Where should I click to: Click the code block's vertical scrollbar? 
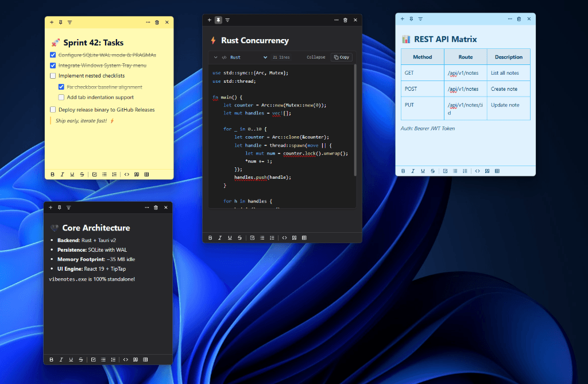[x=355, y=120]
